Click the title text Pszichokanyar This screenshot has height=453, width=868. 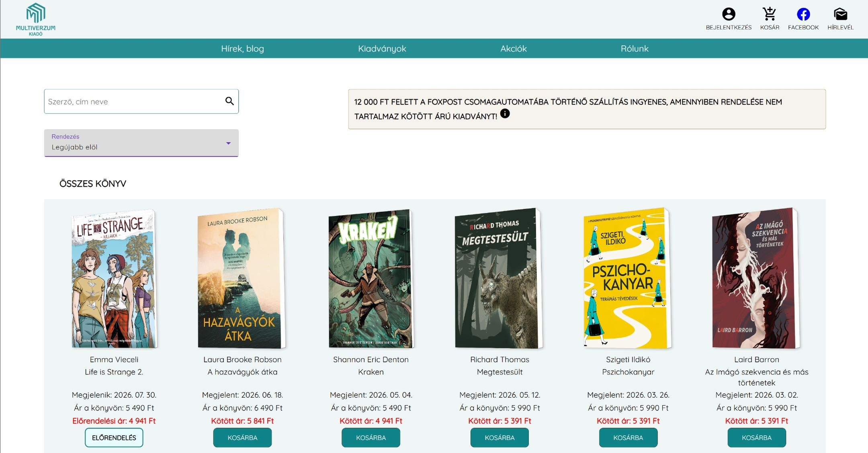(x=628, y=372)
